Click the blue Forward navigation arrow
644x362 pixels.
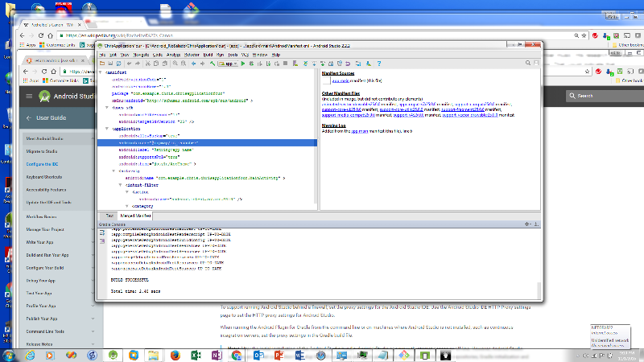click(x=202, y=64)
